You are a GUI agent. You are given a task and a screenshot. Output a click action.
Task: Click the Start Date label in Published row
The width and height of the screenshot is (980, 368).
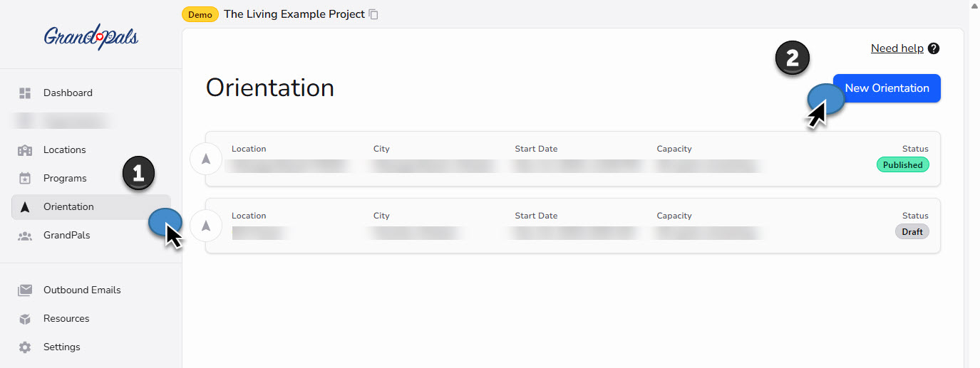pyautogui.click(x=536, y=149)
